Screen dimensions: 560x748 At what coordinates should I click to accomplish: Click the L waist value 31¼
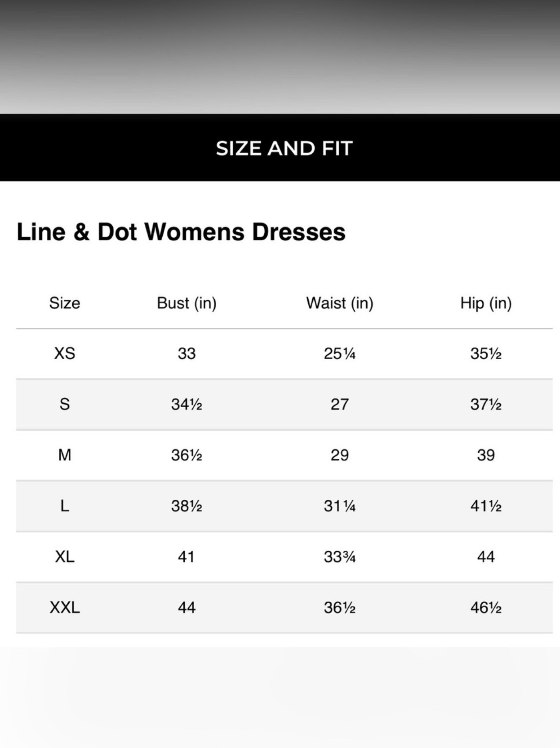click(340, 506)
